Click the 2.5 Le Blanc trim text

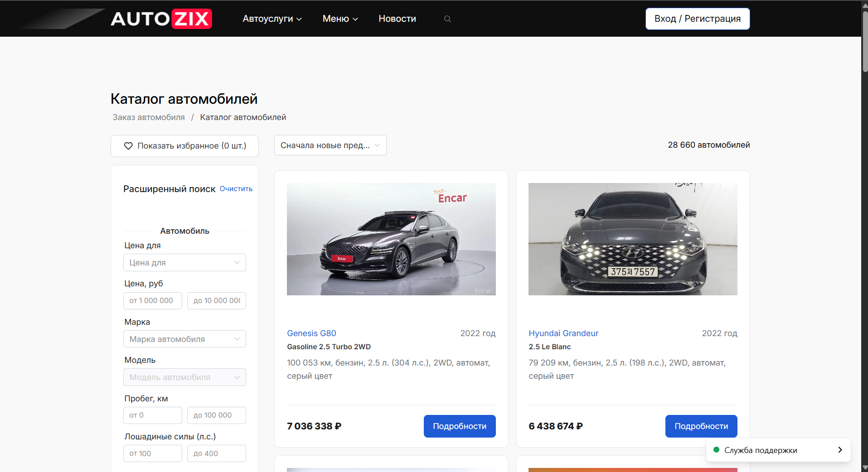(549, 347)
